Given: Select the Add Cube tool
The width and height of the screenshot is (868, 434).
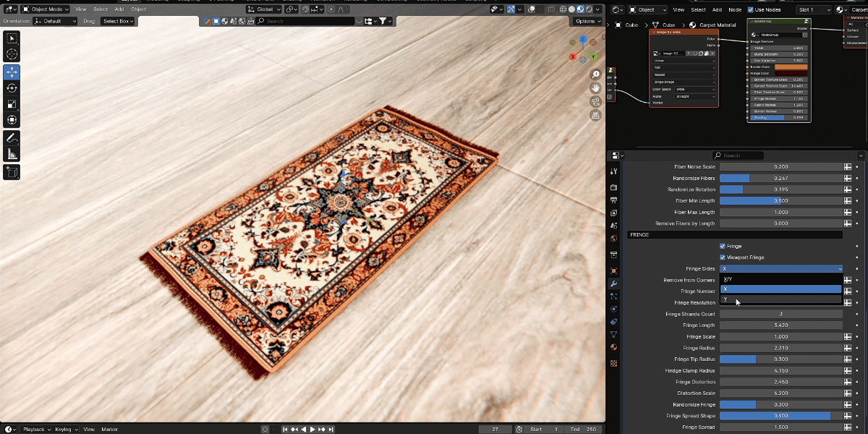Looking at the screenshot, I should pyautogui.click(x=12, y=172).
